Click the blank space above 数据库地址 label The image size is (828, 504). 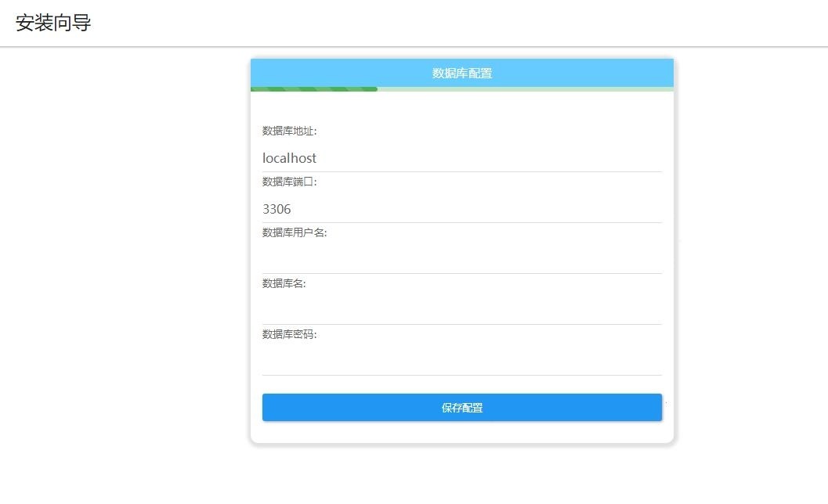[461, 107]
